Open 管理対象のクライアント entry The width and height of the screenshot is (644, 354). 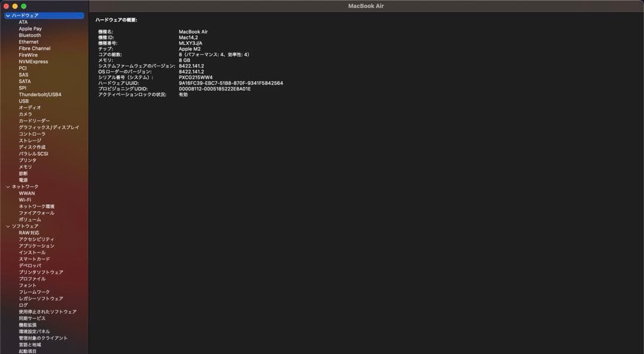[x=43, y=338]
